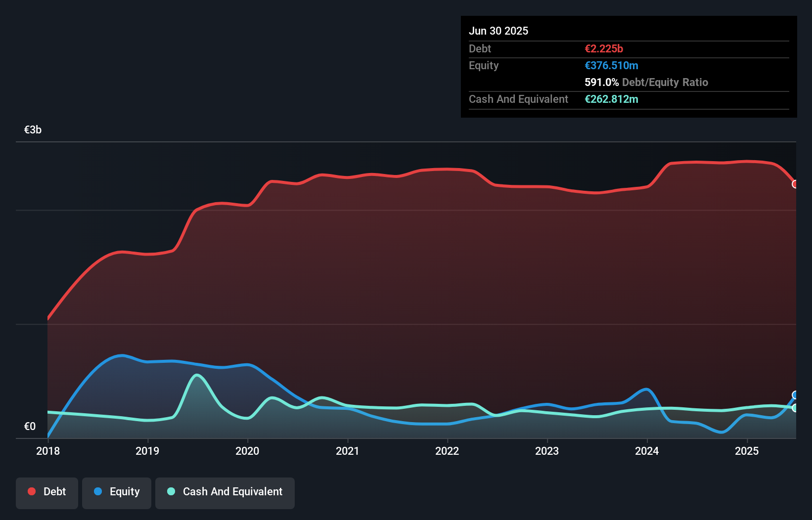Toggle the Cash And Equivalent series visibility

pos(225,492)
